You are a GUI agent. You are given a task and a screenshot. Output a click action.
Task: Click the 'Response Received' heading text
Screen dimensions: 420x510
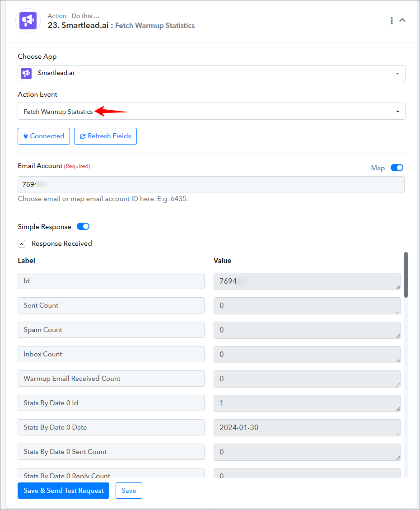pos(62,243)
